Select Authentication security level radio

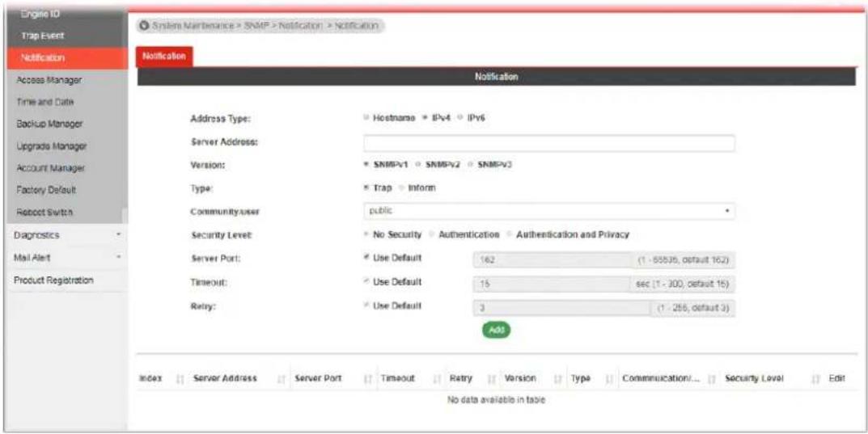point(432,234)
